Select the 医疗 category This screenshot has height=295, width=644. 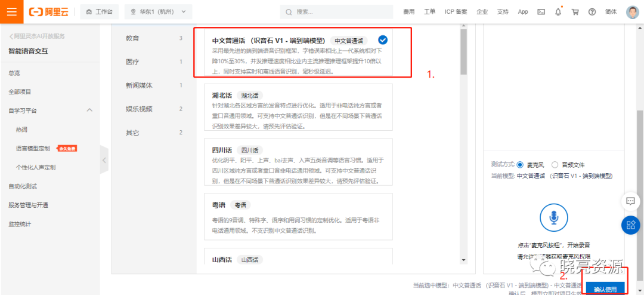click(154, 62)
